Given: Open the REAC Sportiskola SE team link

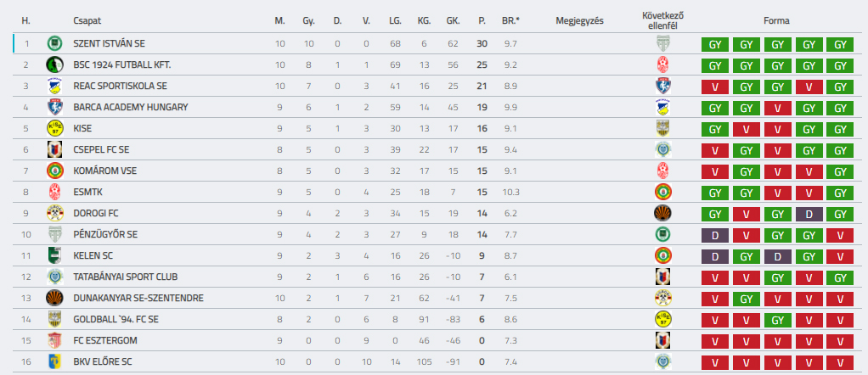Looking at the screenshot, I should (120, 86).
